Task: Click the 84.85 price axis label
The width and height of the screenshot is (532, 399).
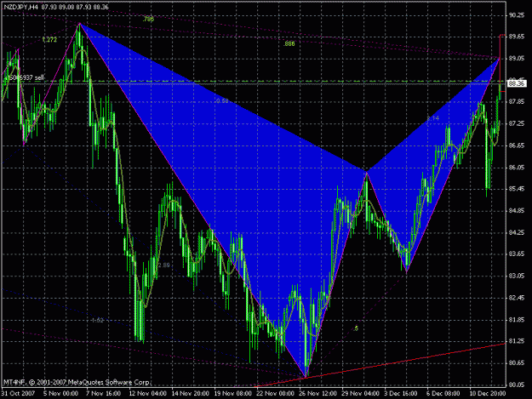Action: click(x=517, y=211)
